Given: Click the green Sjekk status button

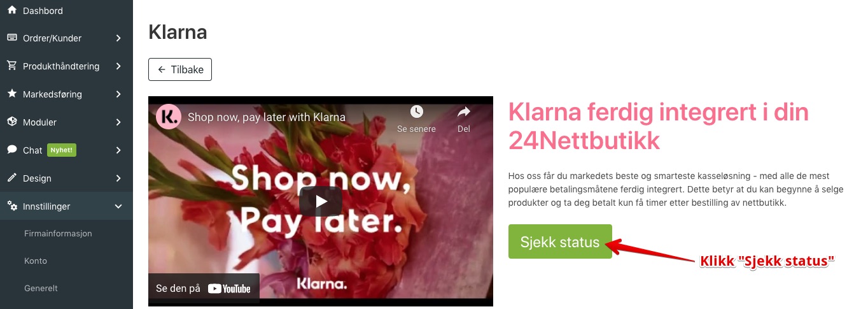Looking at the screenshot, I should pos(560,241).
